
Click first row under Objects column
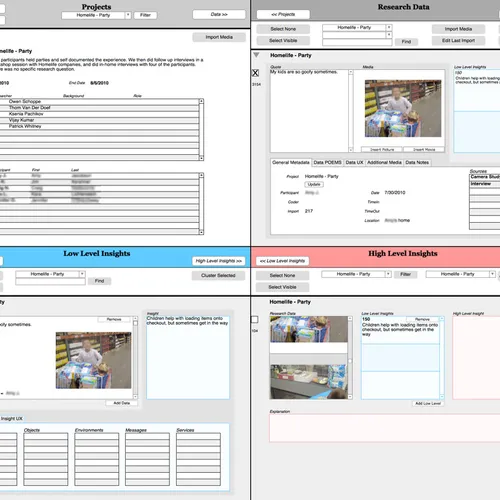[46, 436]
